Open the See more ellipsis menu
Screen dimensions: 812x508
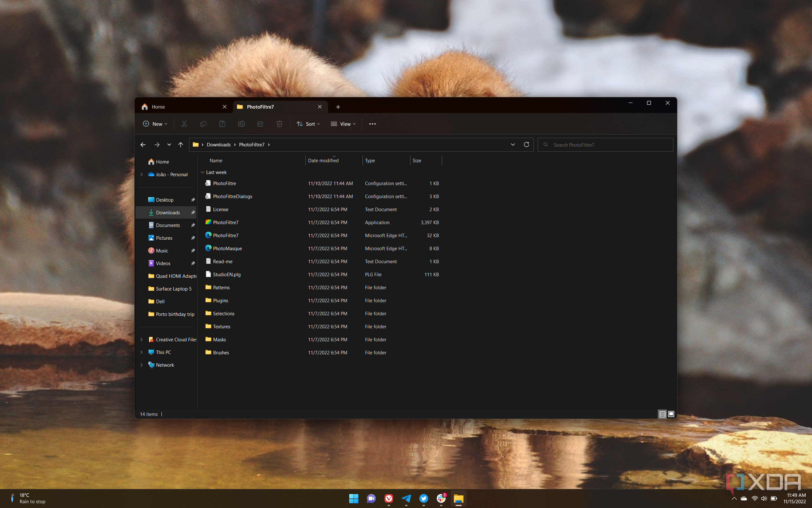click(372, 124)
